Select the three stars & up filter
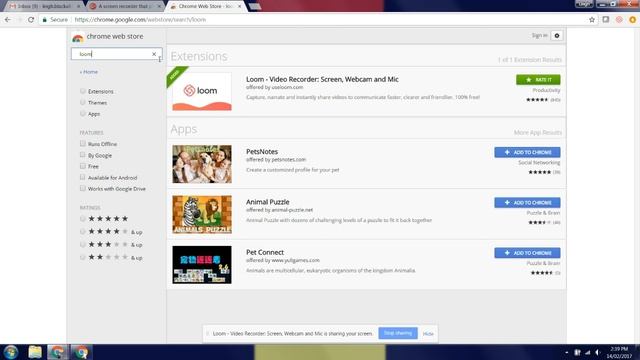The width and height of the screenshot is (640, 360). [83, 244]
